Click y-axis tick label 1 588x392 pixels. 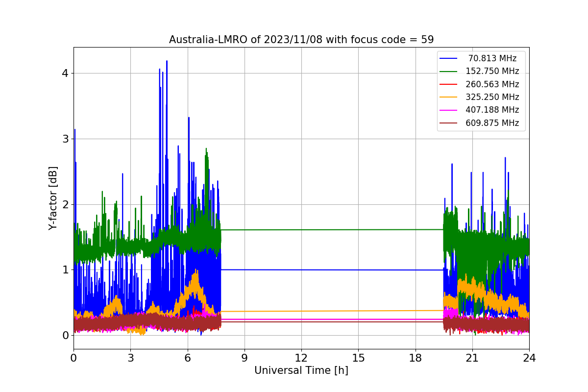[65, 270]
